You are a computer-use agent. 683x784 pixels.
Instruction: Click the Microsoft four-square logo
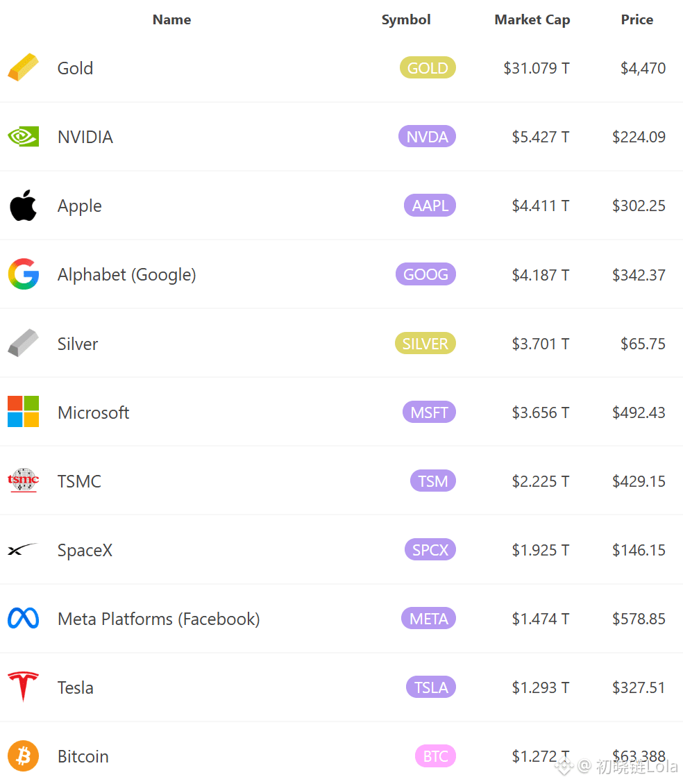coord(23,412)
